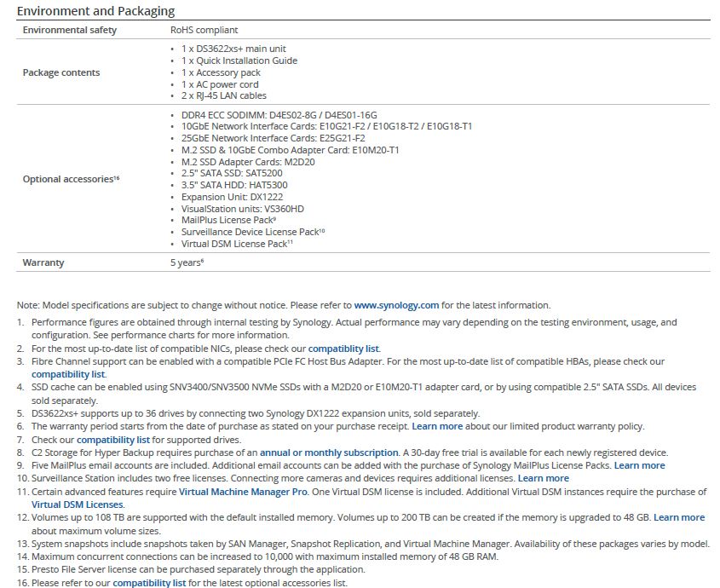Follow the Learn more link in the MailPlus footnote
This screenshot has width=720, height=588.
[x=639, y=465]
